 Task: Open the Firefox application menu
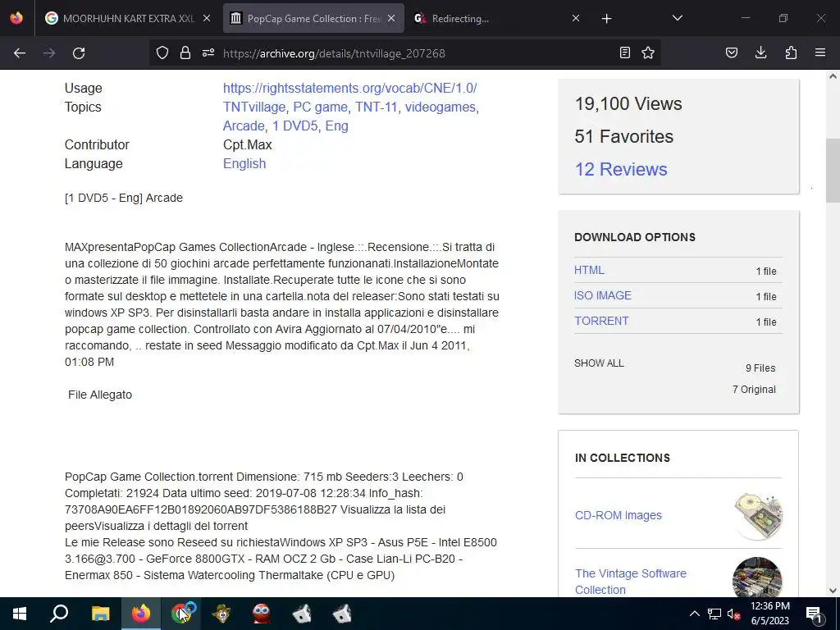coord(820,52)
